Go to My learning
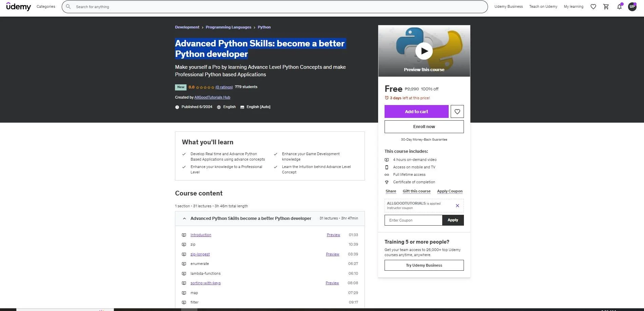Screen dimensions: 644x311 click(x=573, y=6)
